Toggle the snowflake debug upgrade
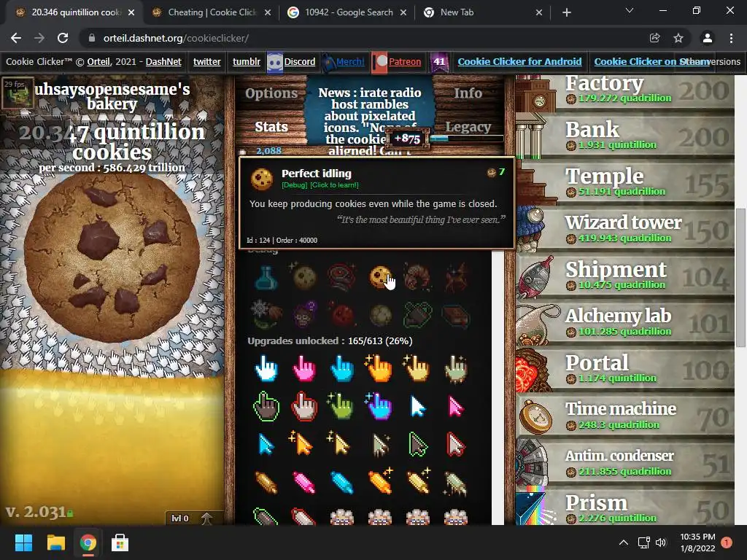Viewport: 747px width, 560px height. [x=265, y=314]
